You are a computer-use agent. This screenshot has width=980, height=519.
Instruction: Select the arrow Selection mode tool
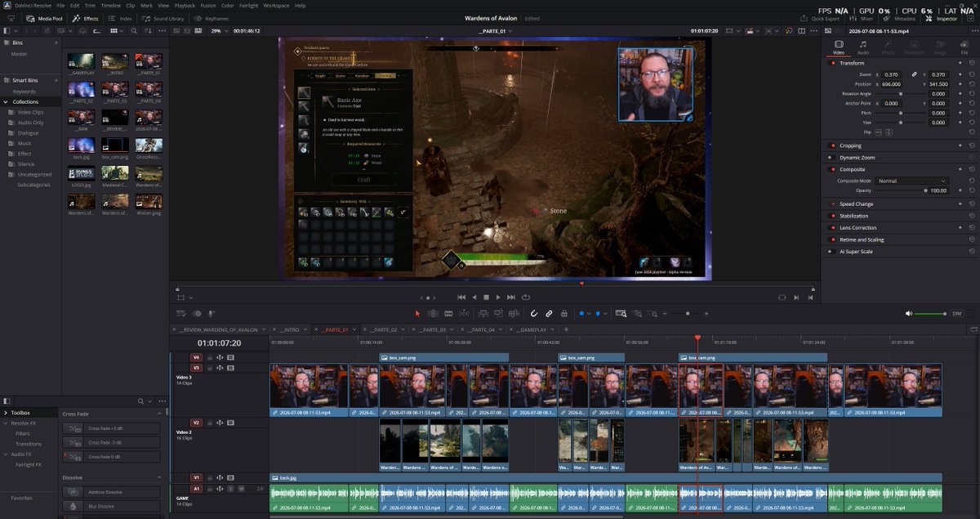417,314
